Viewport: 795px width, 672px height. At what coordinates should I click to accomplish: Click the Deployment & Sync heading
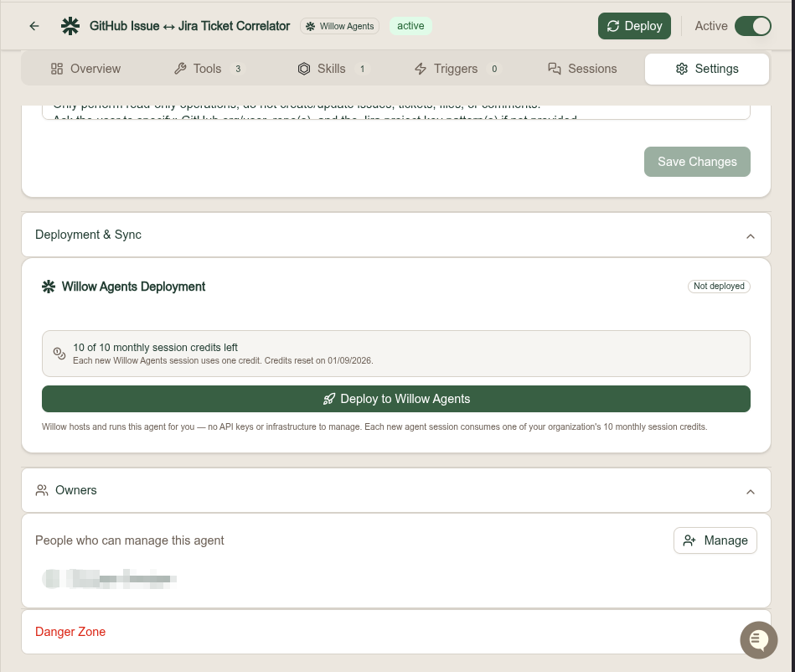[x=88, y=235]
